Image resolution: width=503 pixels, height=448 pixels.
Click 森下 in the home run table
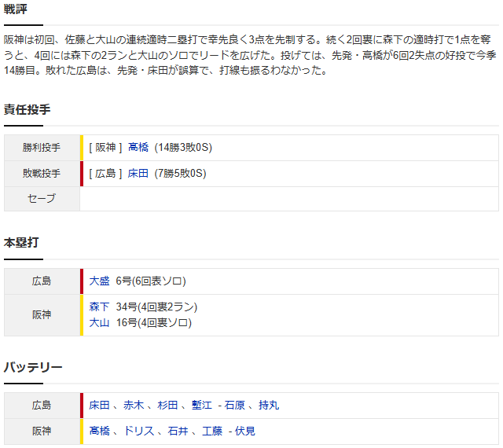click(99, 307)
